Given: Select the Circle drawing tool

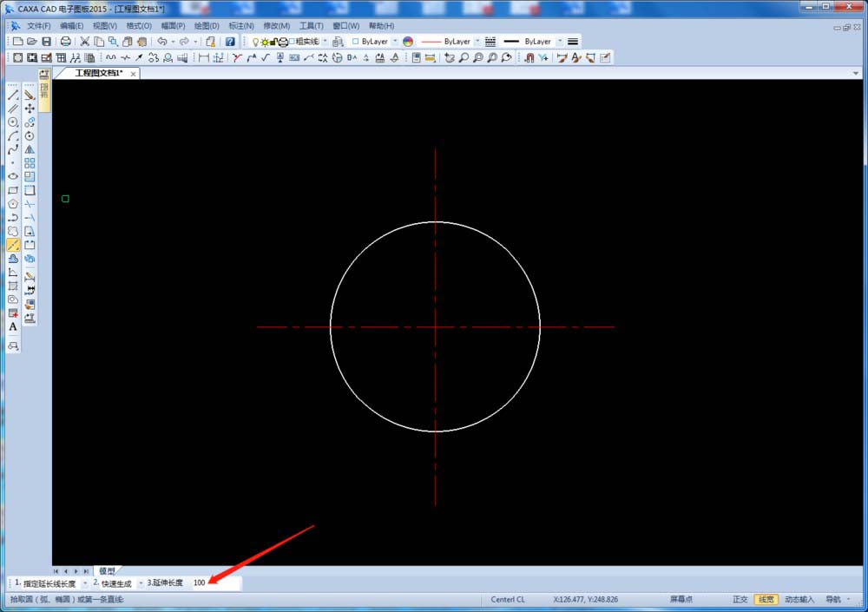Looking at the screenshot, I should click(13, 122).
